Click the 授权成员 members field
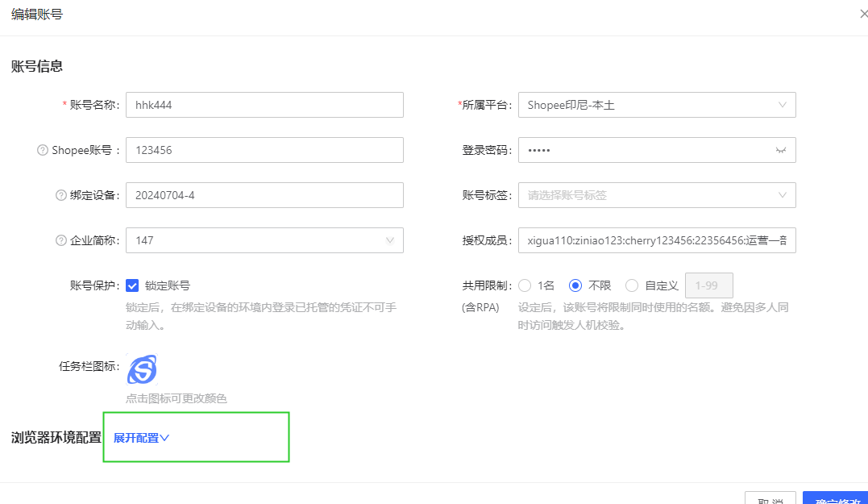 (657, 240)
